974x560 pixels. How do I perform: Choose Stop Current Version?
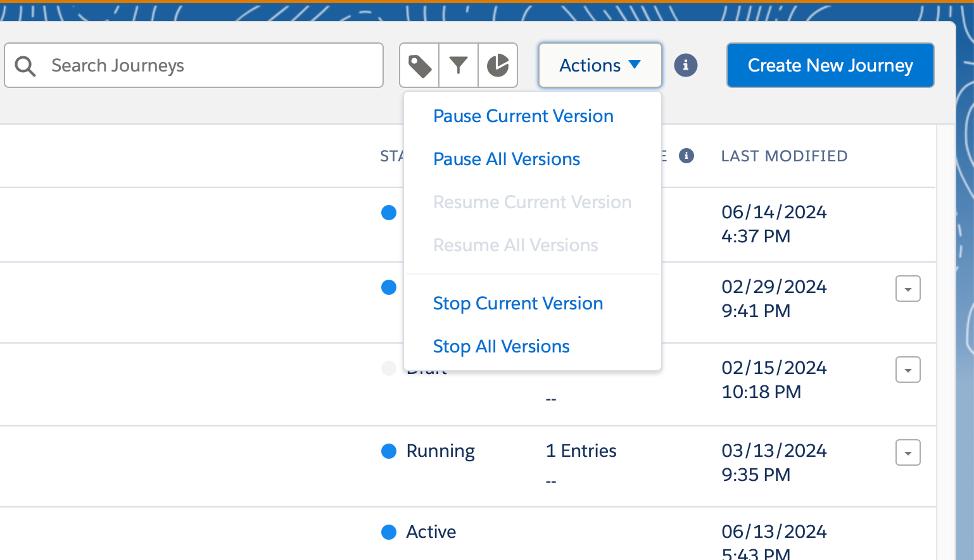518,304
